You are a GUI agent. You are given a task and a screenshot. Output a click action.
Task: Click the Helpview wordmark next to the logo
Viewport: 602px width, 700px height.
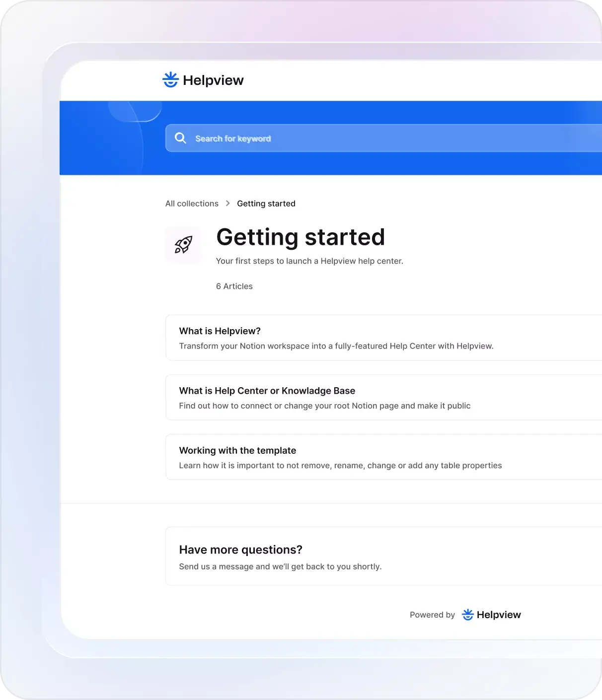[213, 79]
